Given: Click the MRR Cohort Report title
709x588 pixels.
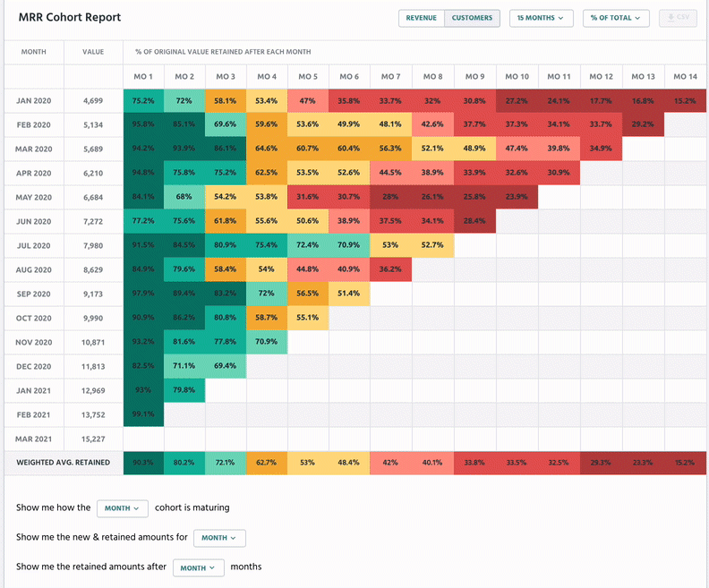Looking at the screenshot, I should (x=70, y=17).
